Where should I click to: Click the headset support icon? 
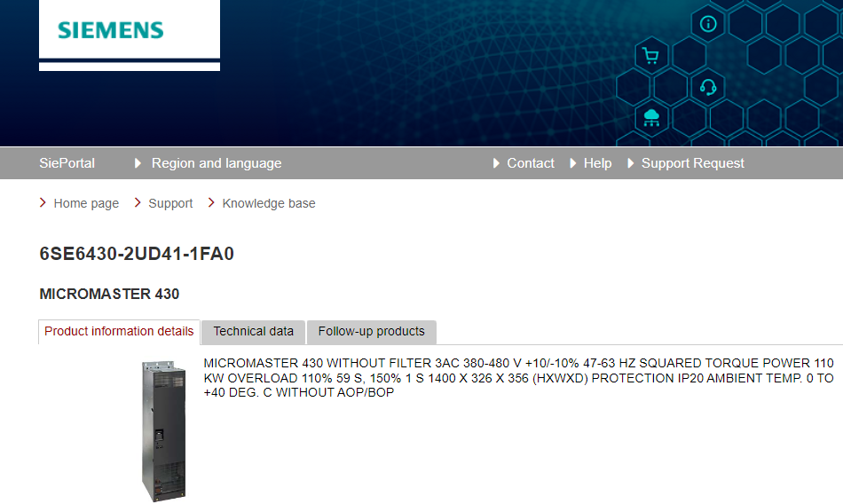coord(707,86)
